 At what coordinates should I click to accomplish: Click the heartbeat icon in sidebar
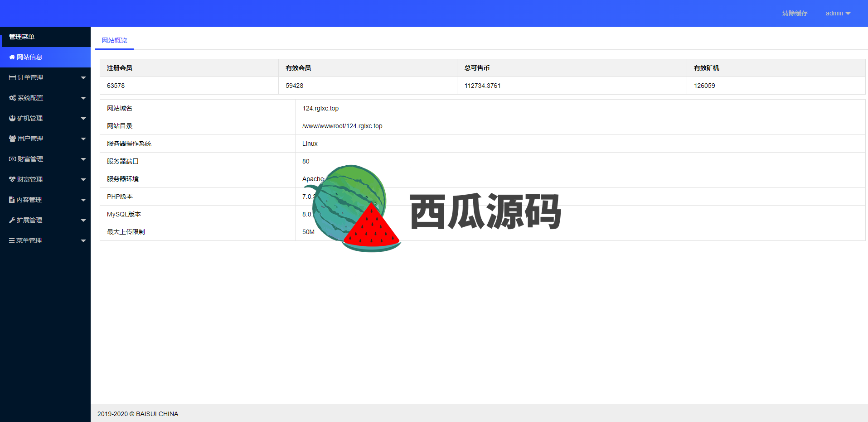12,180
